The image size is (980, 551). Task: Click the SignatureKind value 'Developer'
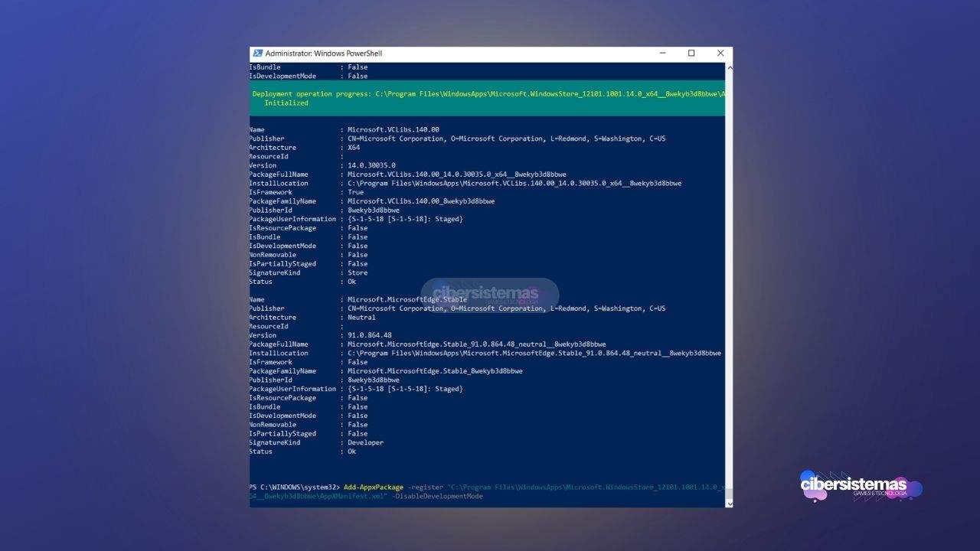pyautogui.click(x=365, y=442)
